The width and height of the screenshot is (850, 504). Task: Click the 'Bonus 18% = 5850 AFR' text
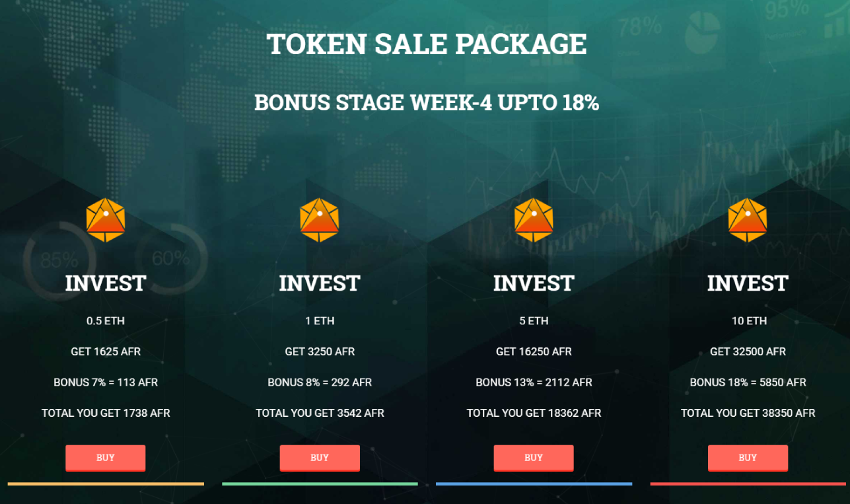coord(748,382)
